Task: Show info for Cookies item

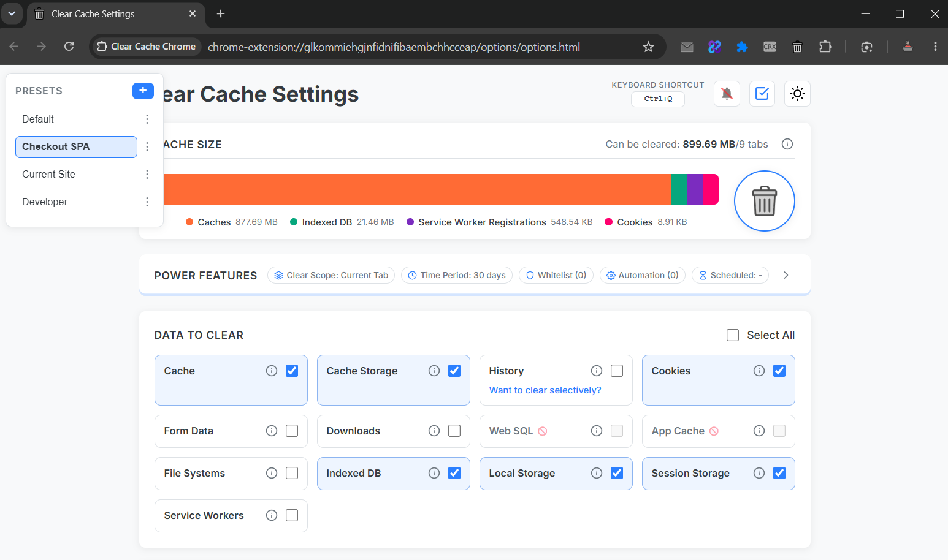Action: 759,371
